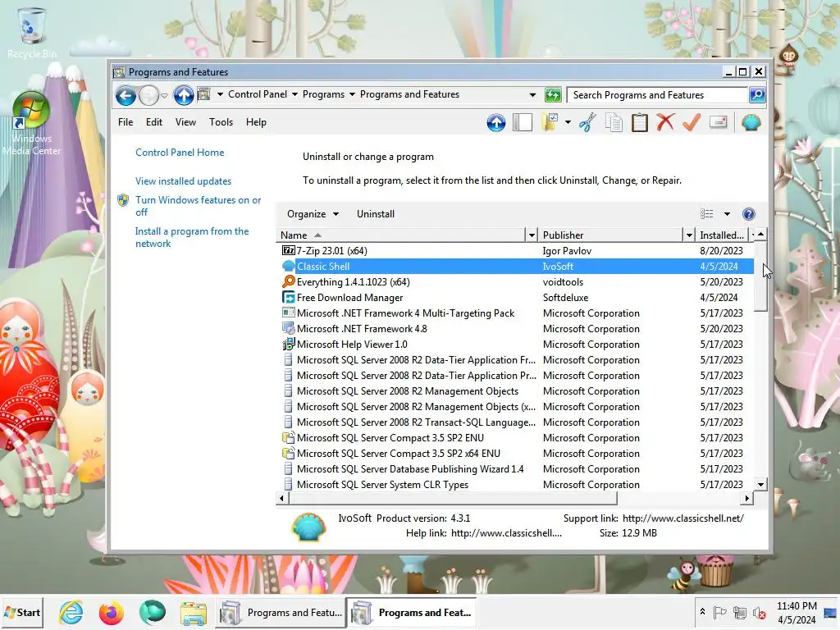Open the View menu
This screenshot has width=840, height=630.
pyautogui.click(x=185, y=122)
